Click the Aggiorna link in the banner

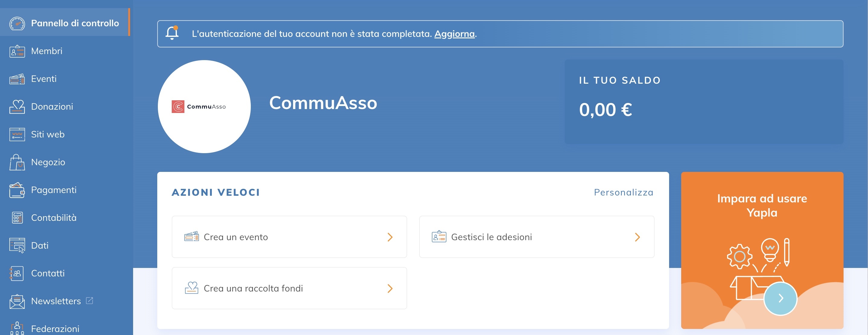tap(454, 34)
